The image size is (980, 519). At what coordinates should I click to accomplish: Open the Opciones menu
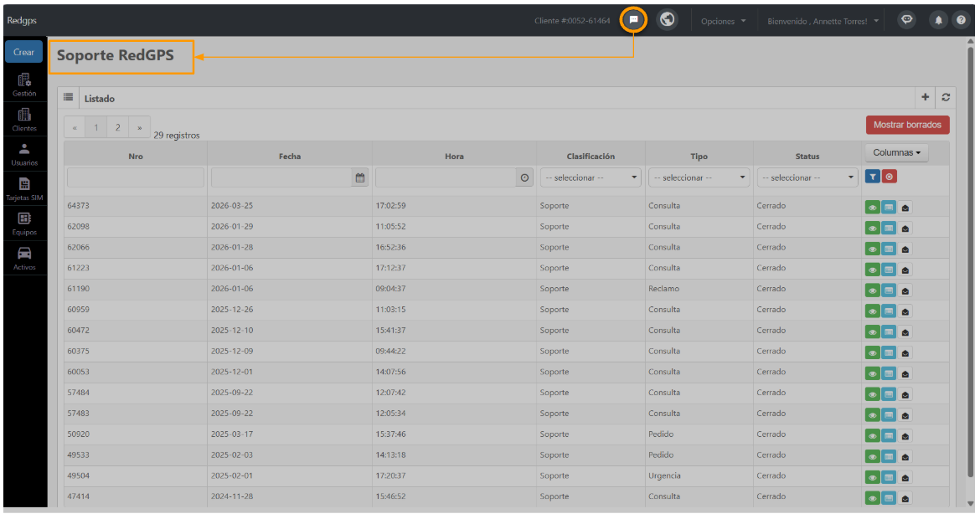pyautogui.click(x=723, y=21)
